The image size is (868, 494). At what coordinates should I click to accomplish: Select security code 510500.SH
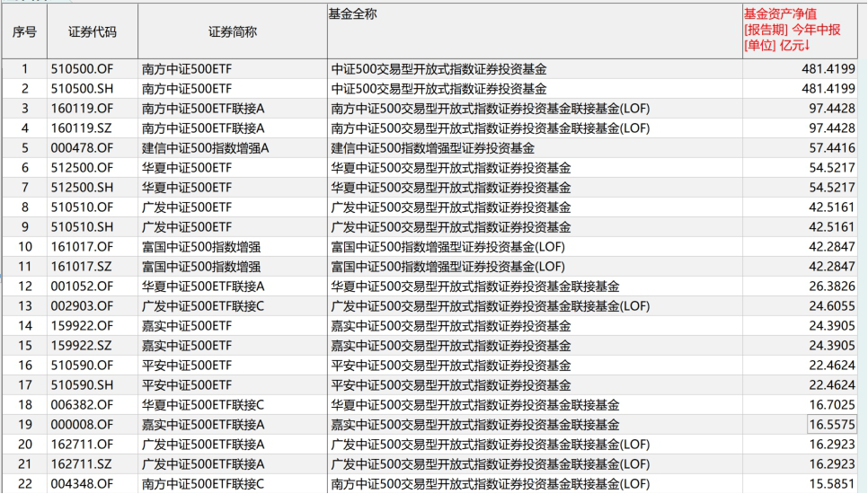pyautogui.click(x=82, y=89)
